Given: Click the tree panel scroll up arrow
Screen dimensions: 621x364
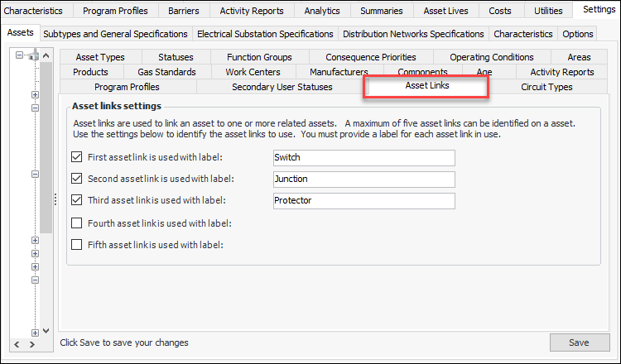Looking at the screenshot, I should pyautogui.click(x=46, y=55).
